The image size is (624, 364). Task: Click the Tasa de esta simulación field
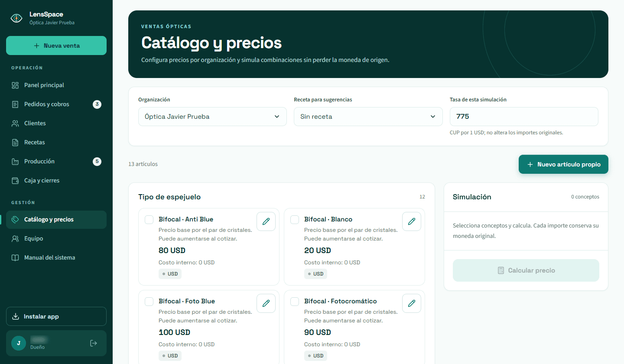point(524,117)
